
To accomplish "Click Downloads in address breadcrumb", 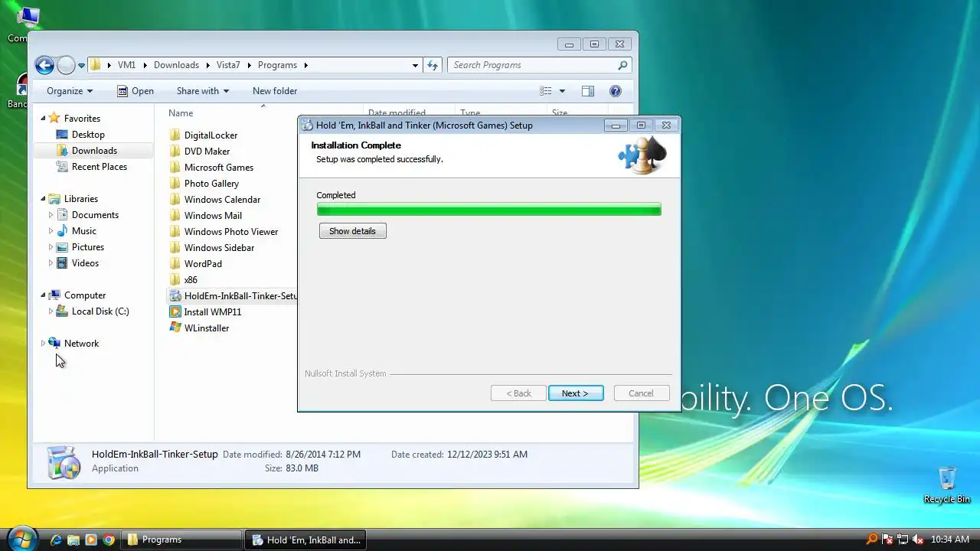I will (176, 65).
